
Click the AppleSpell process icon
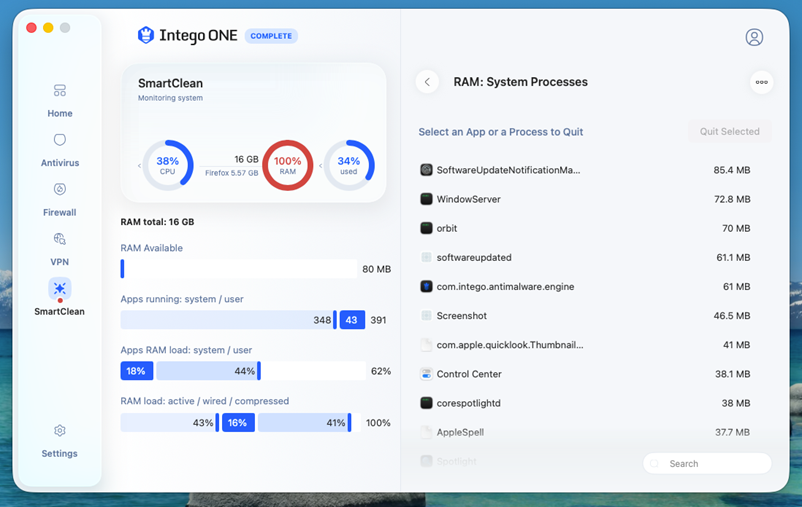pos(426,432)
